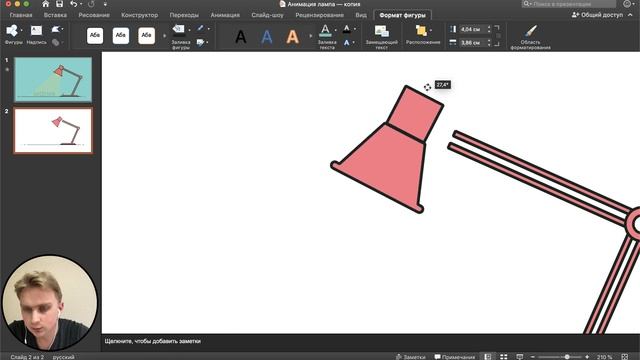Open the Quick Access Toolbar customize arrow
Screen dimensions: 640x360
pos(105,4)
